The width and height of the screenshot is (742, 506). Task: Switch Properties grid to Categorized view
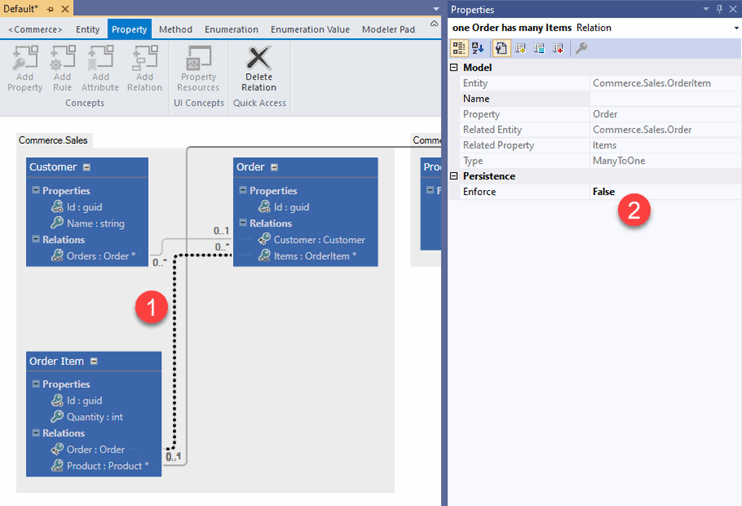(x=460, y=48)
